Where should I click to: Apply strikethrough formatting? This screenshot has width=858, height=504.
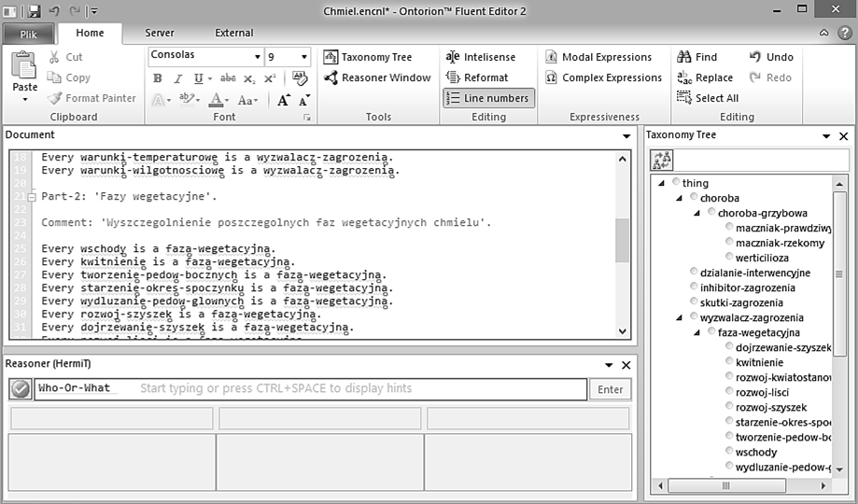pos(228,78)
